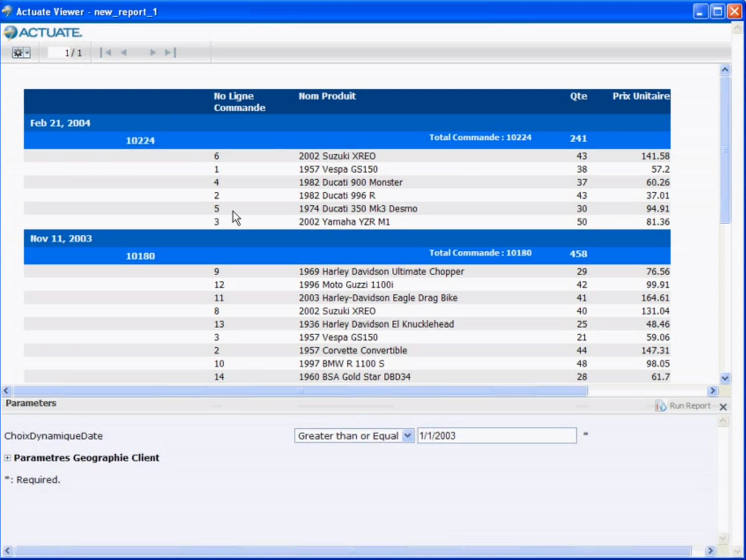Screen dimensions: 746x560
Task: Go to next page of report
Action: point(152,52)
